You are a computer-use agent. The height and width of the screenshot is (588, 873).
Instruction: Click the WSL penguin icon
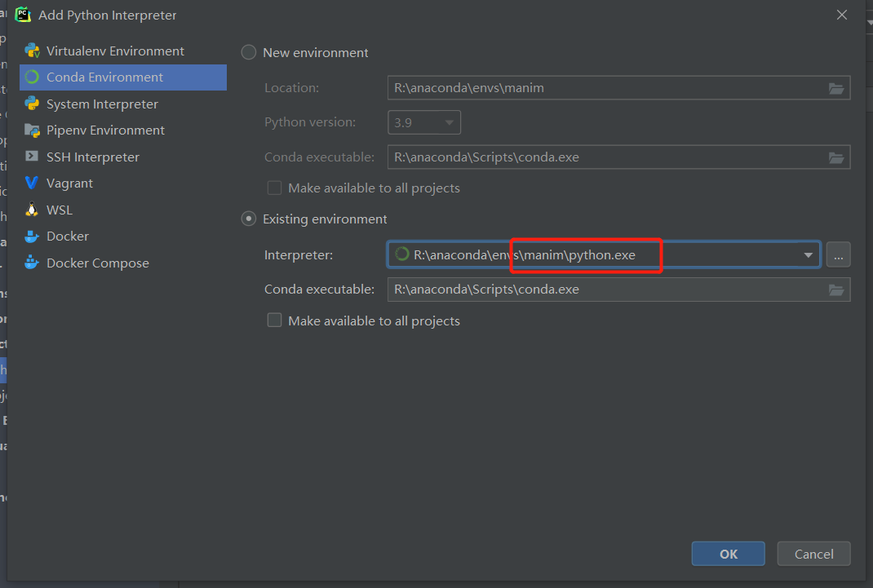32,209
